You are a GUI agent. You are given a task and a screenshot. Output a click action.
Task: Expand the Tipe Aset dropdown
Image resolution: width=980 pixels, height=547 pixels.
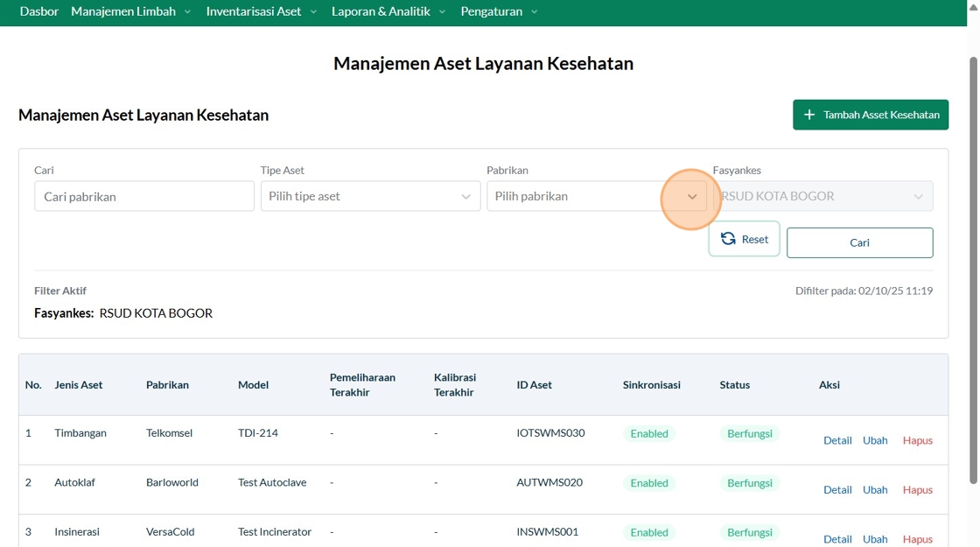[371, 196]
